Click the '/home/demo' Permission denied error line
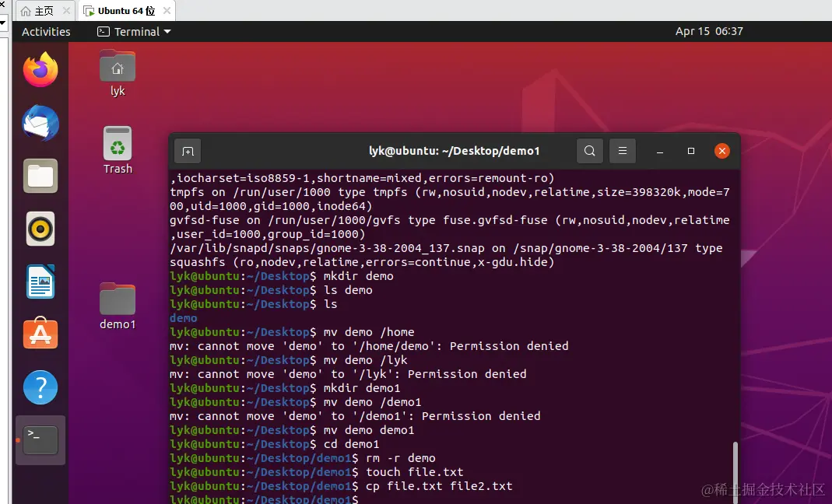The image size is (832, 504). [369, 346]
